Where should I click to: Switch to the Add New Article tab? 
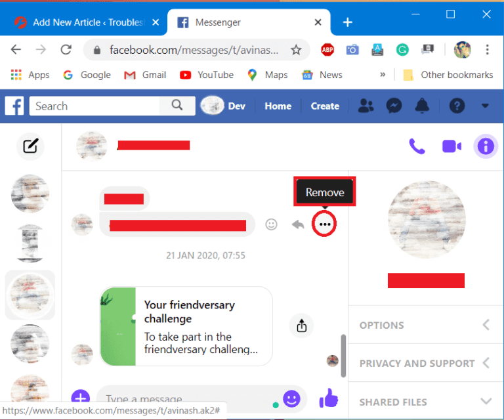(x=83, y=22)
